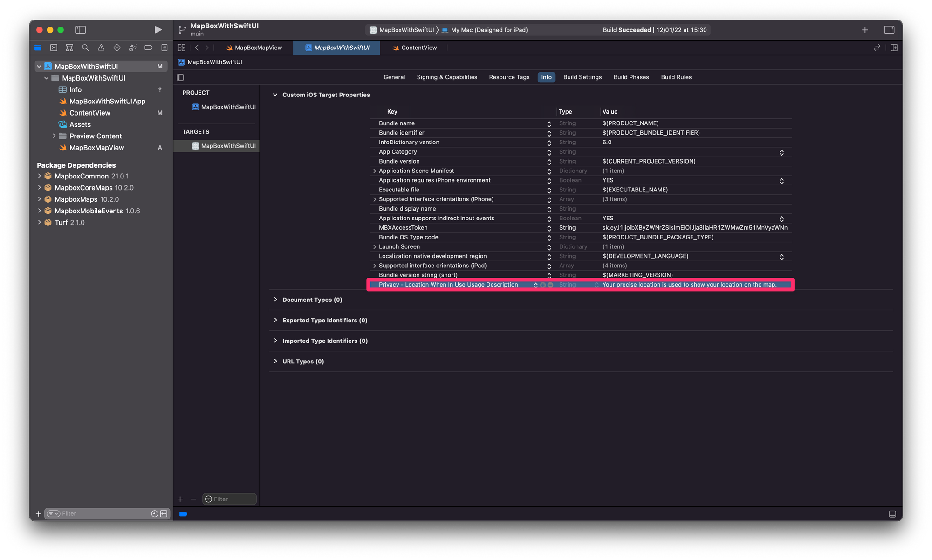Screen dimensions: 932x560
Task: Add a new target with plus button
Action: tap(180, 499)
